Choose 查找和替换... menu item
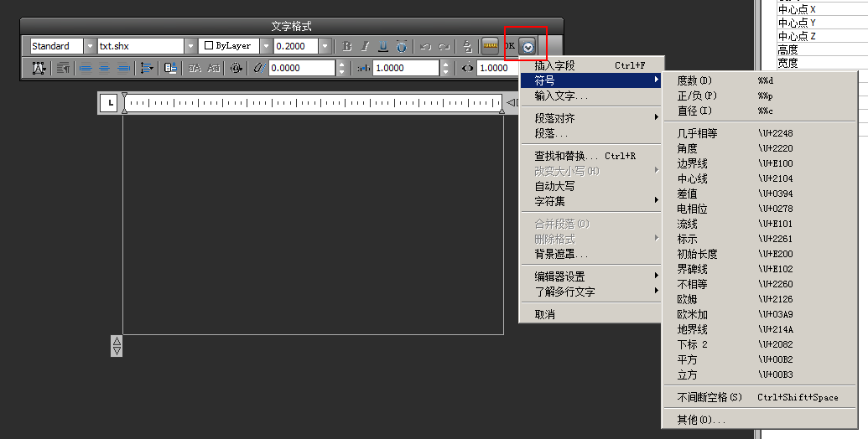 tap(591, 156)
